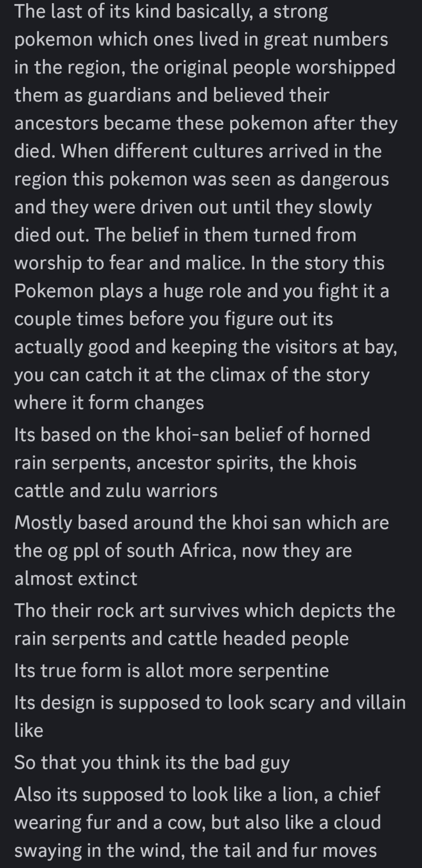Image resolution: width=422 pixels, height=868 pixels.
Task: Click the phrase "zulu warriors"
Action: (162, 491)
